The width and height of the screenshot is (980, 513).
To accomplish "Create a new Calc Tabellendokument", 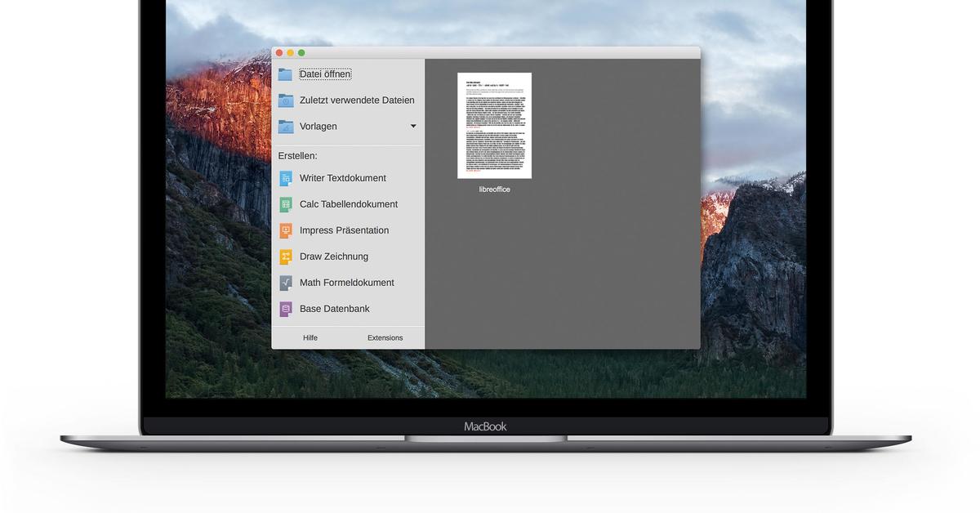I will 349,204.
